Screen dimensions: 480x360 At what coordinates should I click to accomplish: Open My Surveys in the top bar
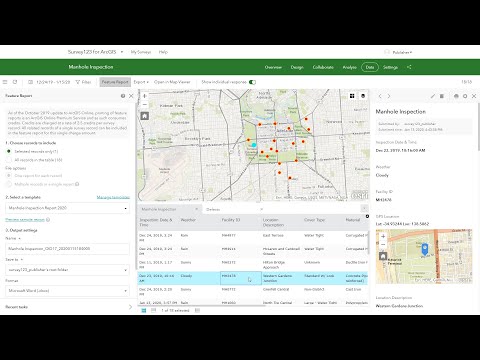click(x=141, y=52)
